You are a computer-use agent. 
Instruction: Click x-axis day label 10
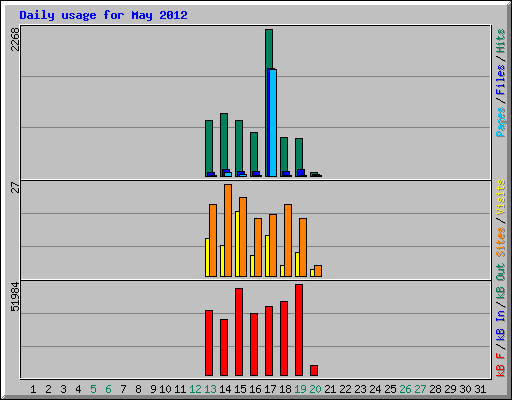(165, 389)
